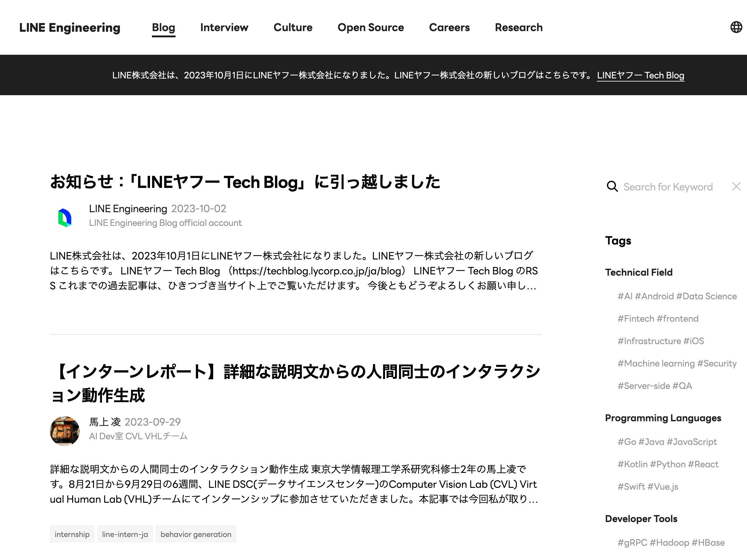Open the Careers nav tab
The height and width of the screenshot is (560, 747).
449,27
